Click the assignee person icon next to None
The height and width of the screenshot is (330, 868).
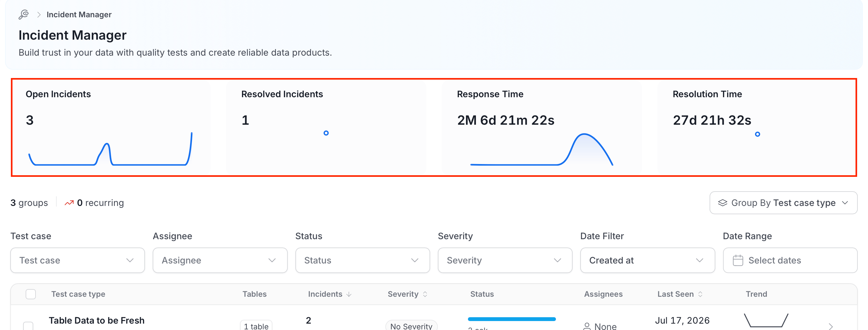pyautogui.click(x=587, y=326)
